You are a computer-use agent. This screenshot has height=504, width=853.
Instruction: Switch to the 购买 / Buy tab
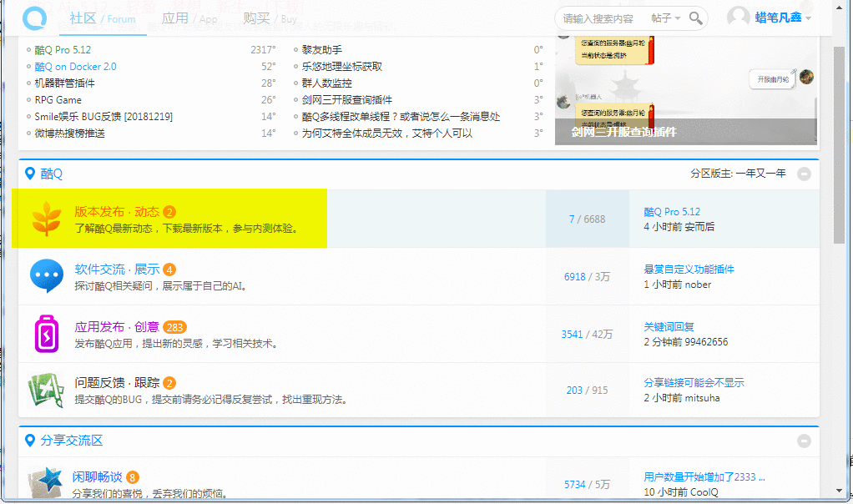point(270,18)
